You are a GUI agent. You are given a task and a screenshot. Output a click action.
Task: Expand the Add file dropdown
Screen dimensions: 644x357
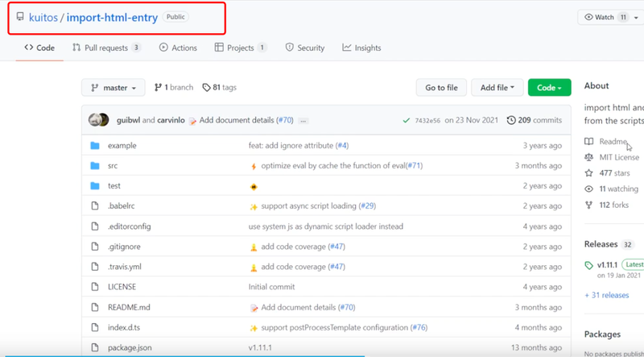pyautogui.click(x=497, y=88)
